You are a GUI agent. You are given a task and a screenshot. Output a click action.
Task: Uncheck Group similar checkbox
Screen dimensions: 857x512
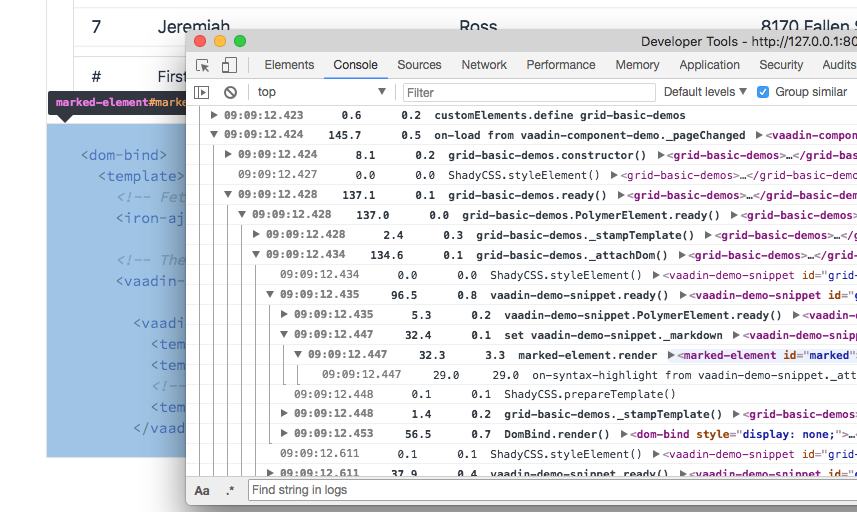pyautogui.click(x=763, y=92)
